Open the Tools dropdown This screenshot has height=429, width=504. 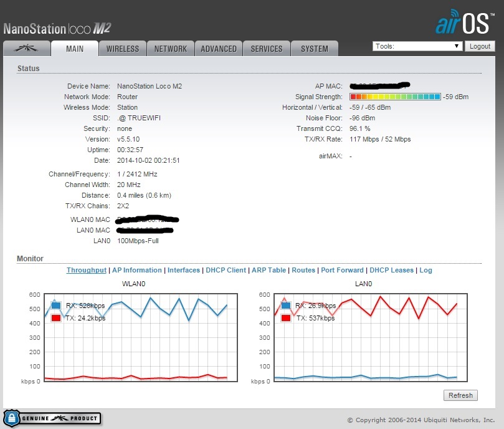[417, 46]
